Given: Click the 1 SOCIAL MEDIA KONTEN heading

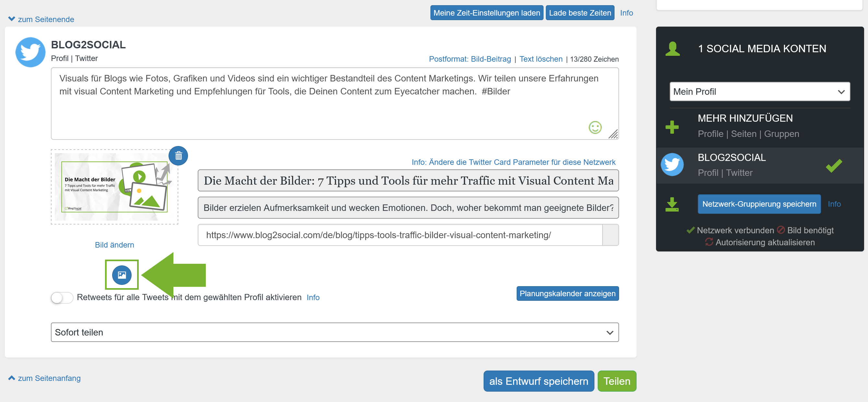Looking at the screenshot, I should tap(762, 49).
